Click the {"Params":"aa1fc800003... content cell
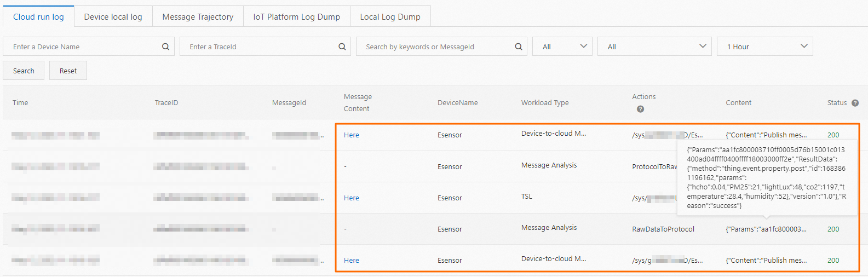Image resolution: width=868 pixels, height=277 pixels. pos(766,229)
